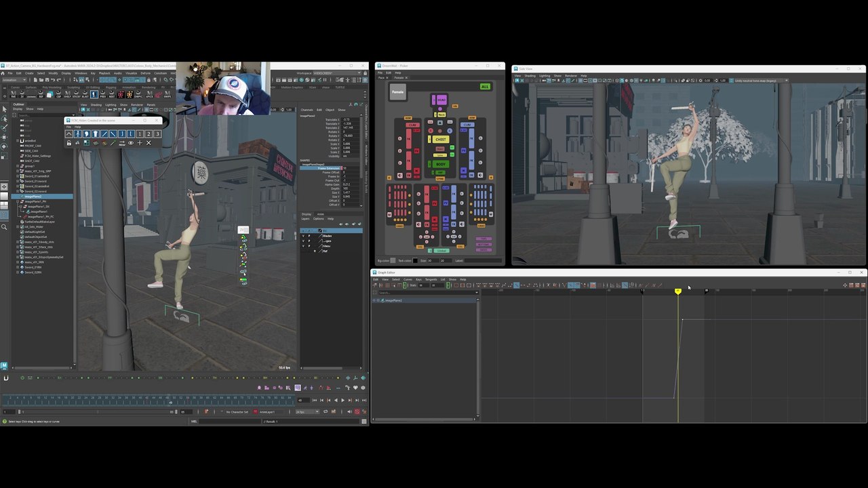Click the STICKY shelf icon
Screen dimensions: 868x488
(x=77, y=95)
